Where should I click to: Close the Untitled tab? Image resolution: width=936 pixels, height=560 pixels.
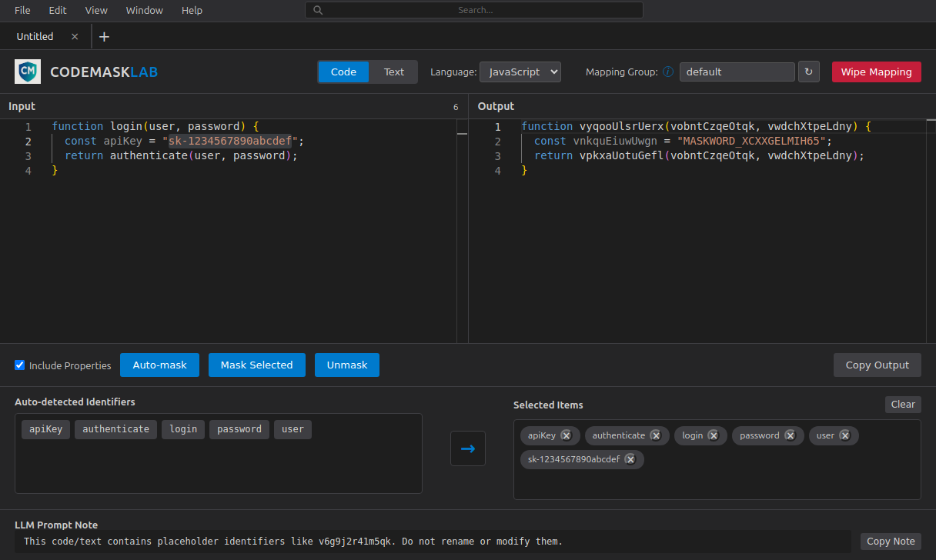tap(74, 36)
